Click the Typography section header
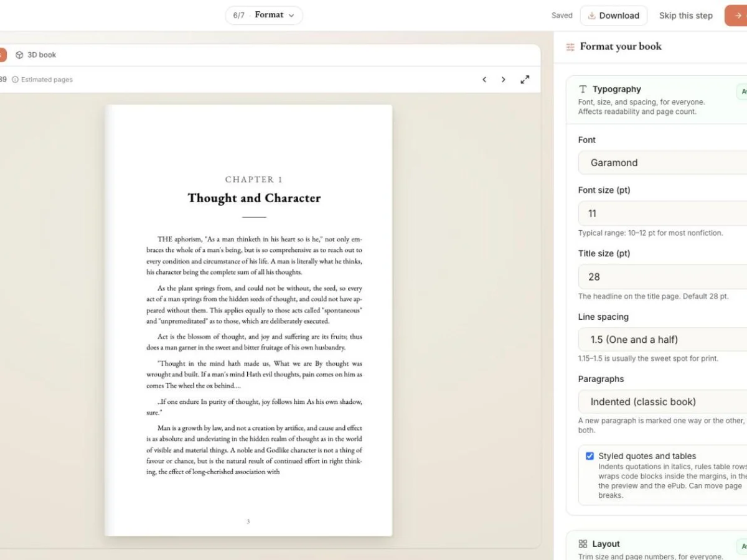 tap(657, 100)
